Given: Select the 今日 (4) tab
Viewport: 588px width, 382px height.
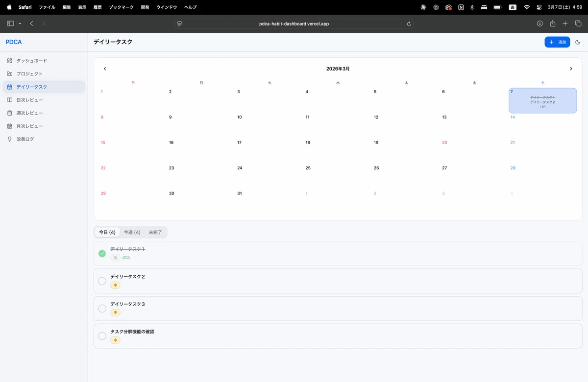Looking at the screenshot, I should [107, 232].
